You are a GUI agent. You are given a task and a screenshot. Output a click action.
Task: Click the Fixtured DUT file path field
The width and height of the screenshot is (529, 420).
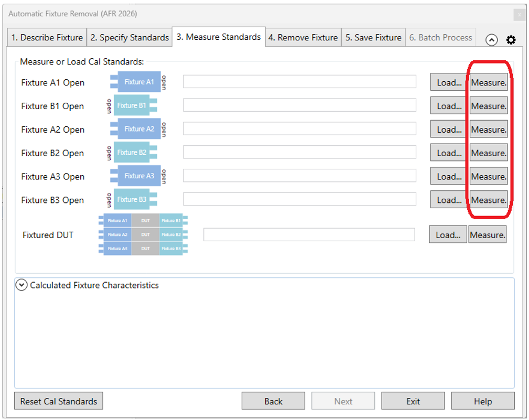309,235
